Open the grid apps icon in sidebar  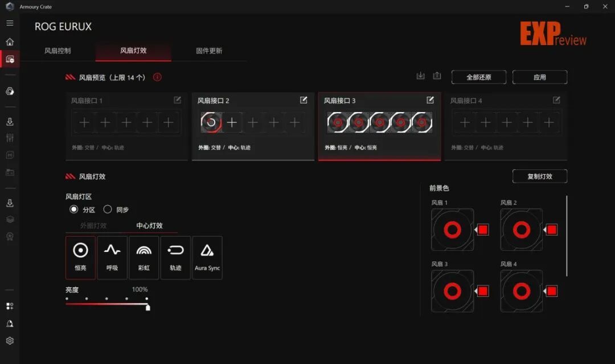(10, 306)
